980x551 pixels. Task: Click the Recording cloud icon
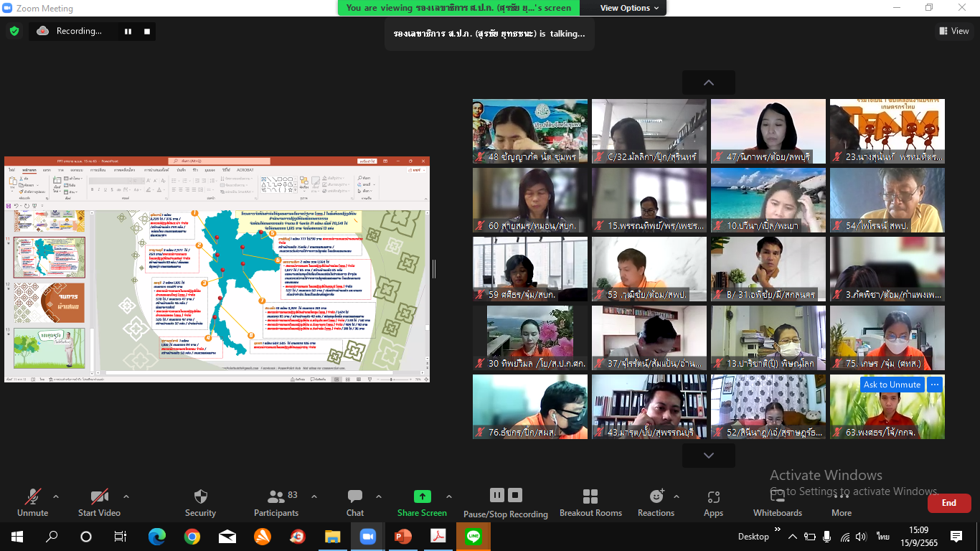(x=42, y=31)
